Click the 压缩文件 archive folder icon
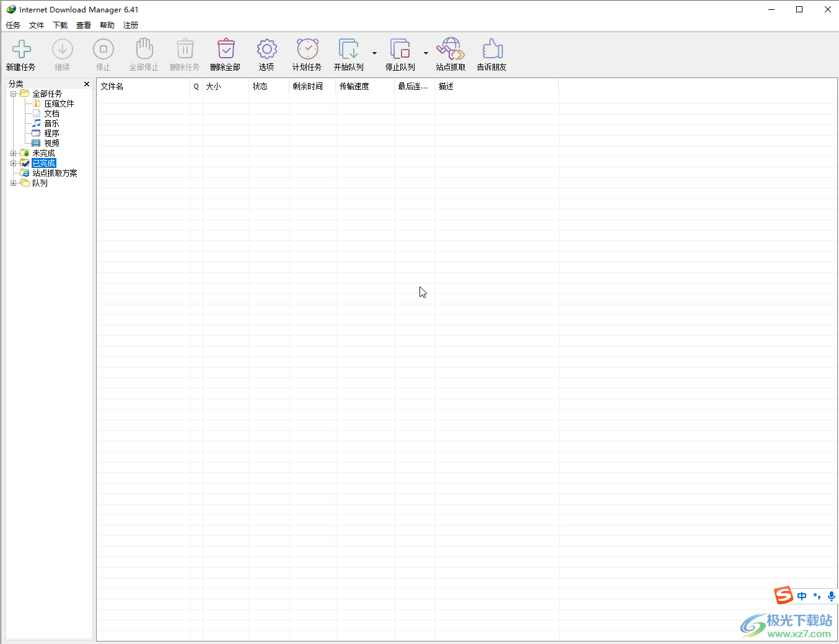839x644 pixels. point(37,104)
